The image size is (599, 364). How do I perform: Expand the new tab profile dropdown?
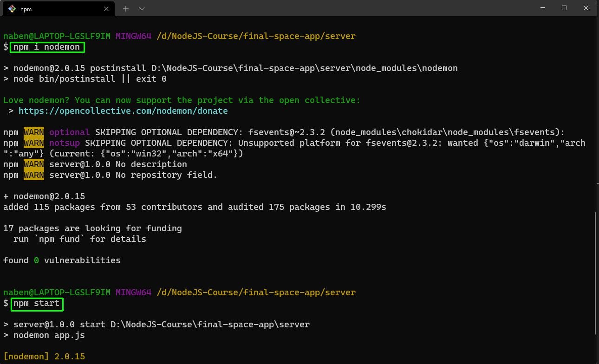pyautogui.click(x=142, y=9)
